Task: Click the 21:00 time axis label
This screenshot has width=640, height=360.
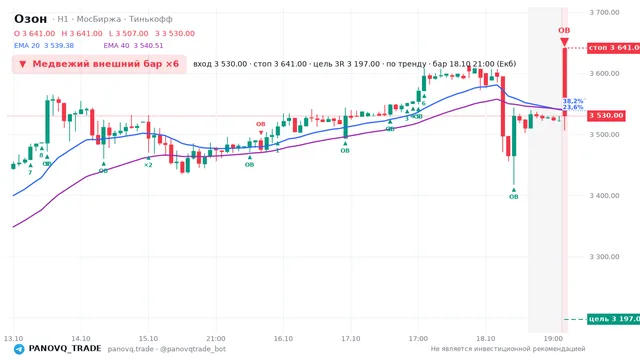Action: [x=216, y=339]
